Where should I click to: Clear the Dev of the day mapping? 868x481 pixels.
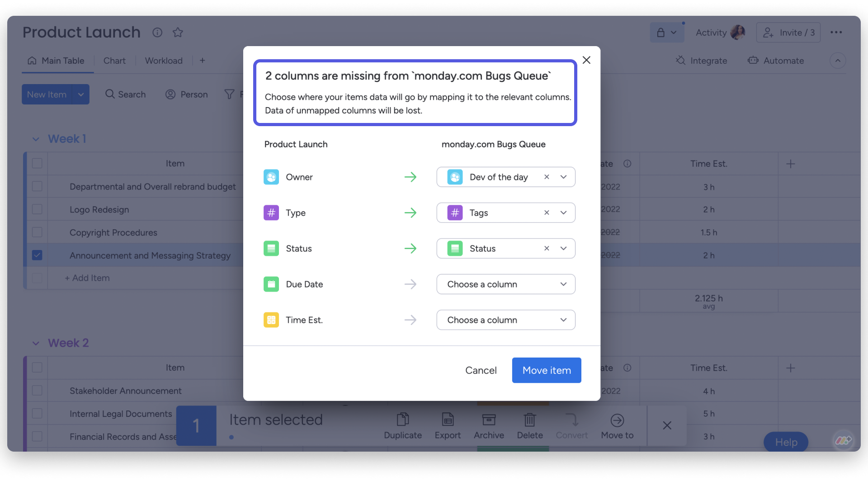[547, 177]
